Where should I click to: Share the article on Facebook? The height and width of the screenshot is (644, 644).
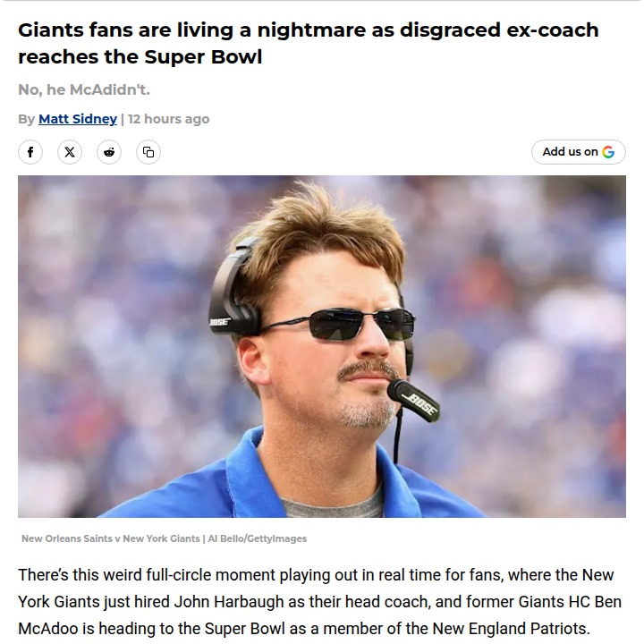[30, 152]
